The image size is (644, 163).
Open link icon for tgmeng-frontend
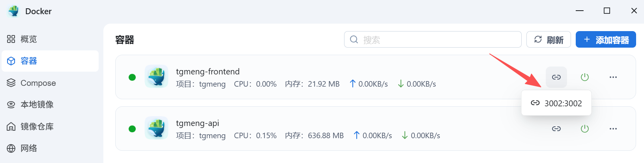556,77
